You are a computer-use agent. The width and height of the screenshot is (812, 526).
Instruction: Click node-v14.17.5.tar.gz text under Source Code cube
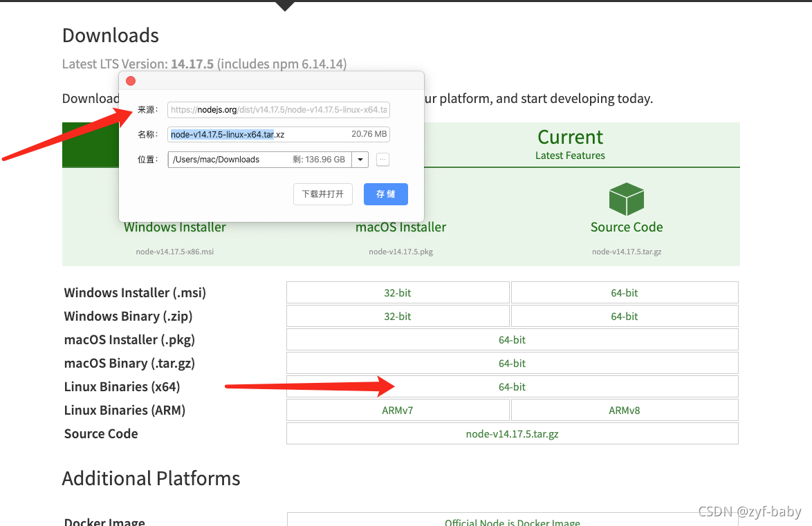(x=627, y=252)
